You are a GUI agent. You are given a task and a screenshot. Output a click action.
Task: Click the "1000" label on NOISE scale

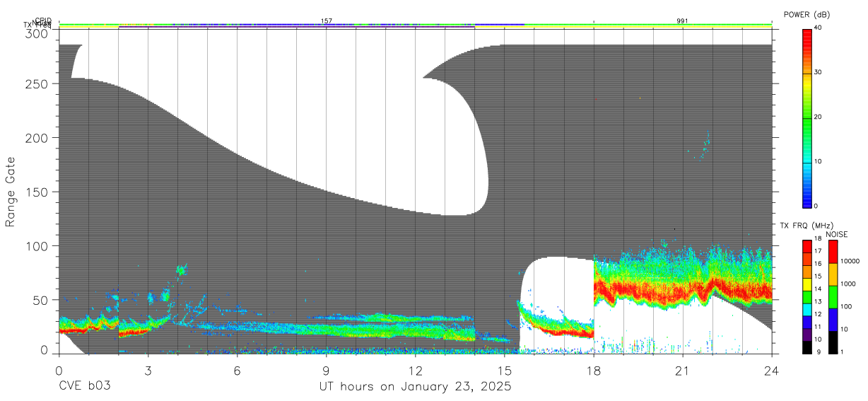coord(848,284)
